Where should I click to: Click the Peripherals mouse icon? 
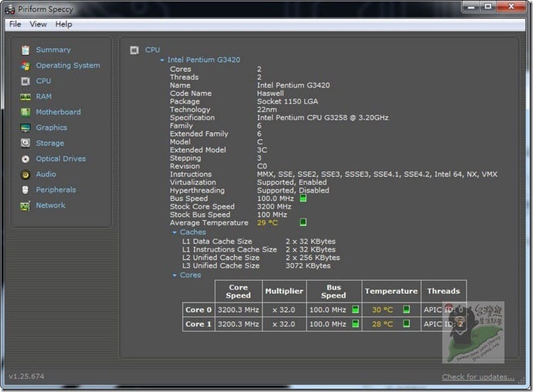pyautogui.click(x=25, y=190)
